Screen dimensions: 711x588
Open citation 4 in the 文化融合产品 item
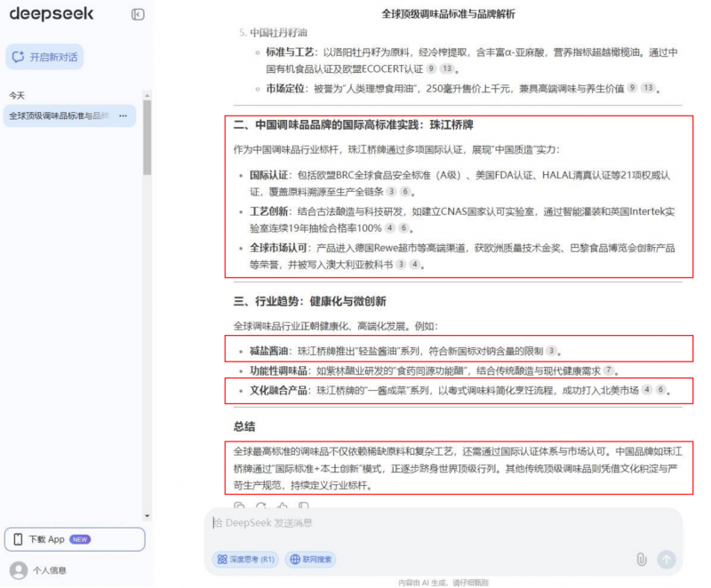click(x=647, y=390)
